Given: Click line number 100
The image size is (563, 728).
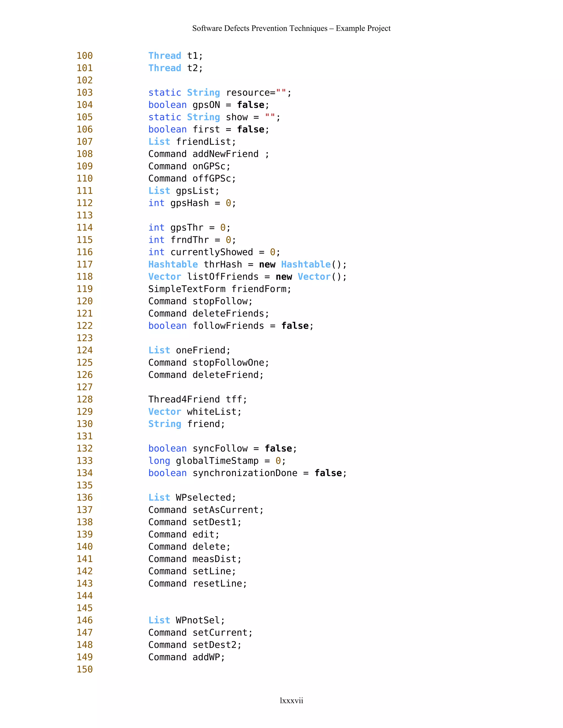Looking at the screenshot, I should point(85,56).
